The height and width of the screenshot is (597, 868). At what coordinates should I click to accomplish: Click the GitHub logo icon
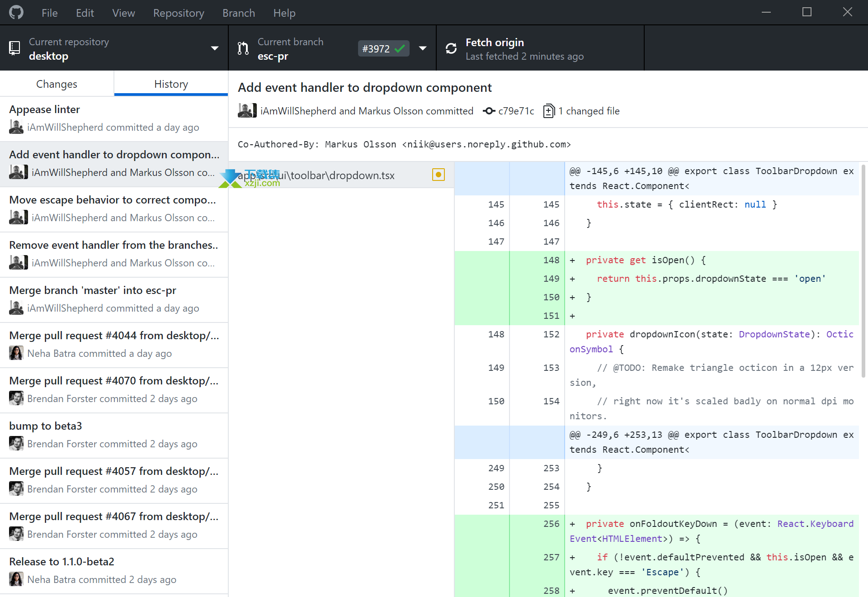[16, 13]
